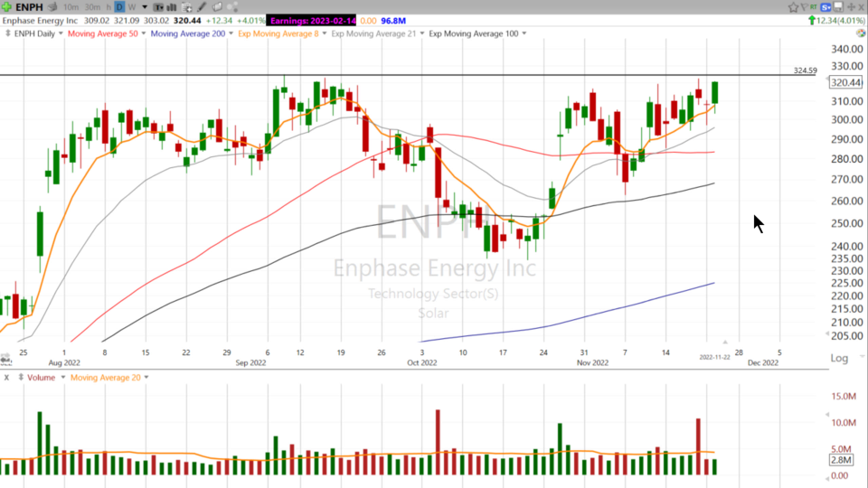Click the Oct 2022 axis label
Viewport: 868px width, 488px height.
tap(422, 363)
